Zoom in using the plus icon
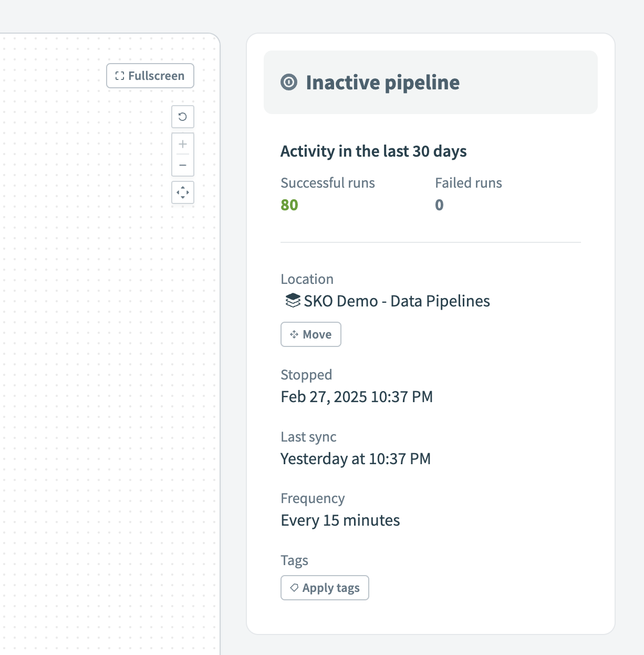This screenshot has height=655, width=644. point(182,144)
